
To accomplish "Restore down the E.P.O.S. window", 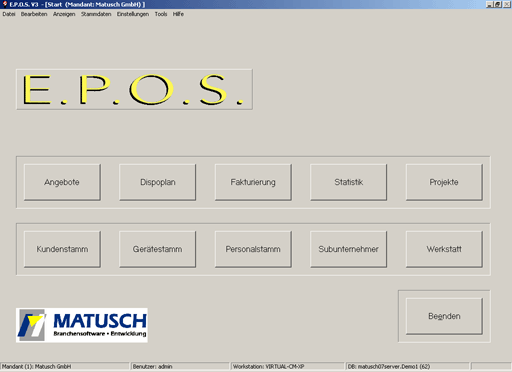I will tap(498, 5).
